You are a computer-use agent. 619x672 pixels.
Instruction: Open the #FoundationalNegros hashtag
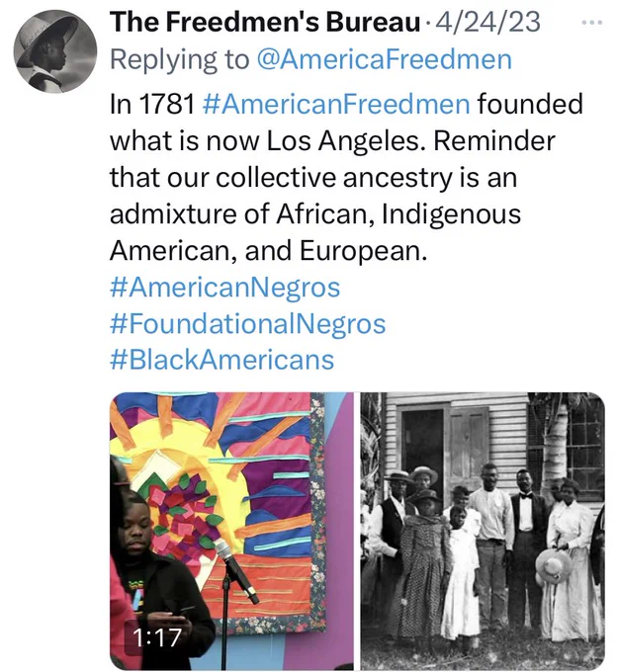[247, 323]
